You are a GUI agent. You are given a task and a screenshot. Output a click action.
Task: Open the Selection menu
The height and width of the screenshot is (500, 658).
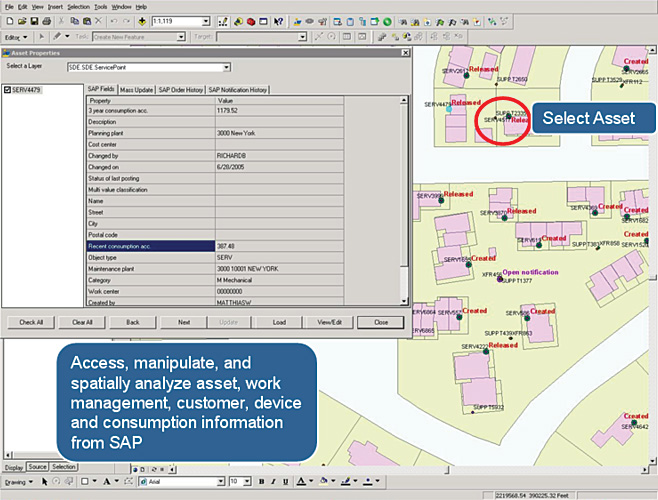[78, 6]
